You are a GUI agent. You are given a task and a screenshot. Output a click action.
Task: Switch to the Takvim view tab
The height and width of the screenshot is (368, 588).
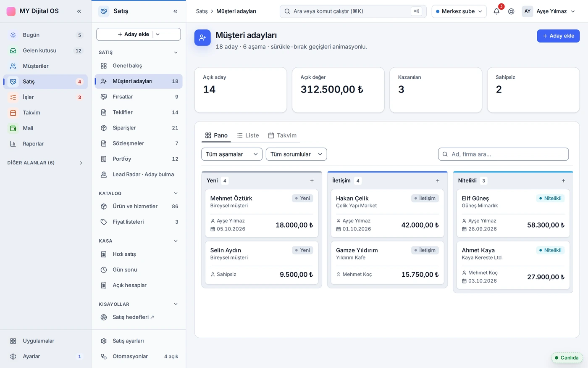[282, 135]
